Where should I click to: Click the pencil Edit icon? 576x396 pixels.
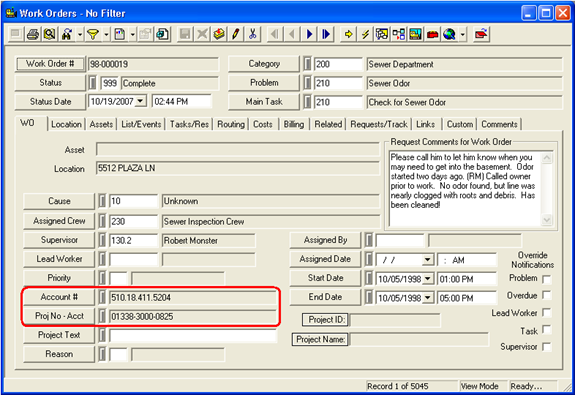tap(236, 35)
